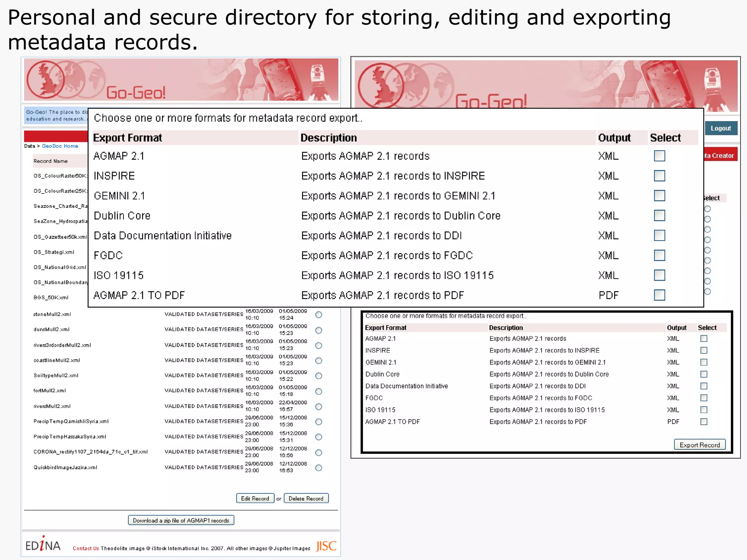This screenshot has width=747, height=560.
Task: Click 'Data Documentation Initiative' in large export table
Action: tap(163, 236)
